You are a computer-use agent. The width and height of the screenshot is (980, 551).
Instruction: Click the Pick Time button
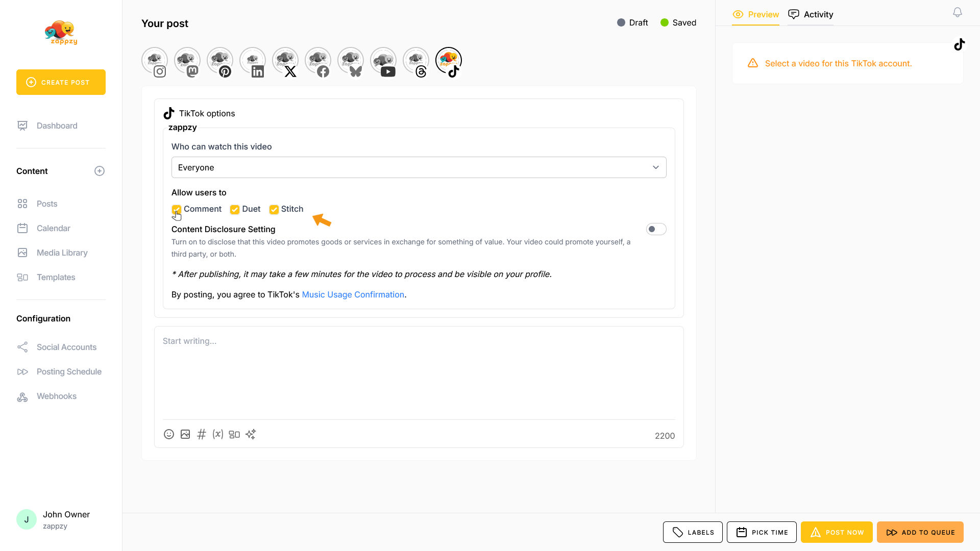(762, 532)
